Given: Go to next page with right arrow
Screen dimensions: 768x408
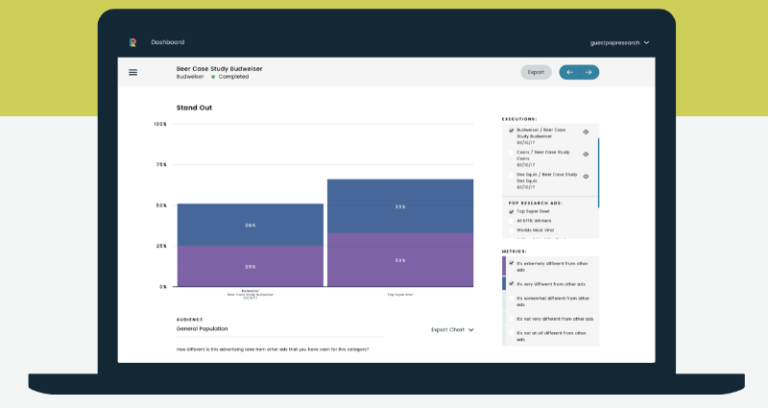Looking at the screenshot, I should (x=589, y=72).
